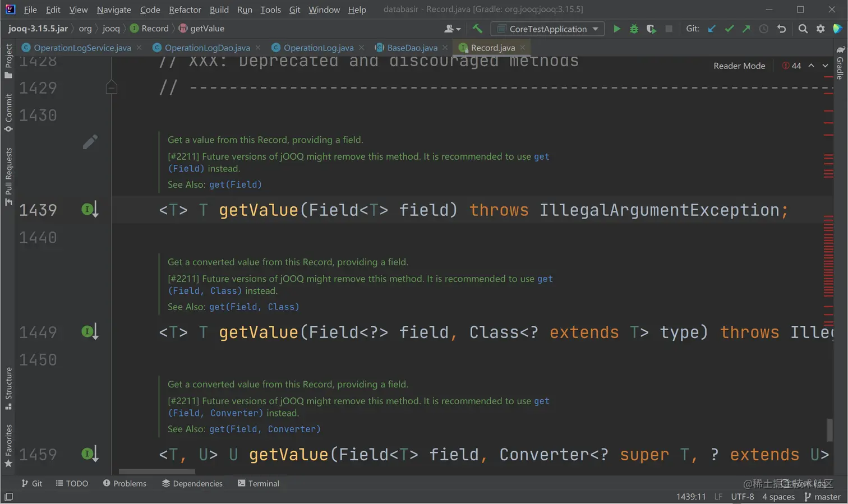Viewport: 848px width, 504px height.
Task: Open the Terminal tool window
Action: (x=258, y=483)
